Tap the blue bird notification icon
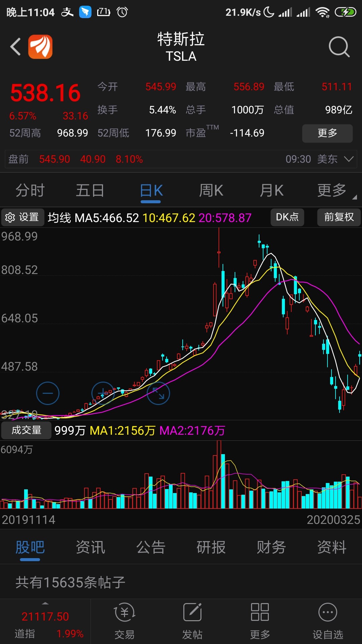 pos(85,12)
